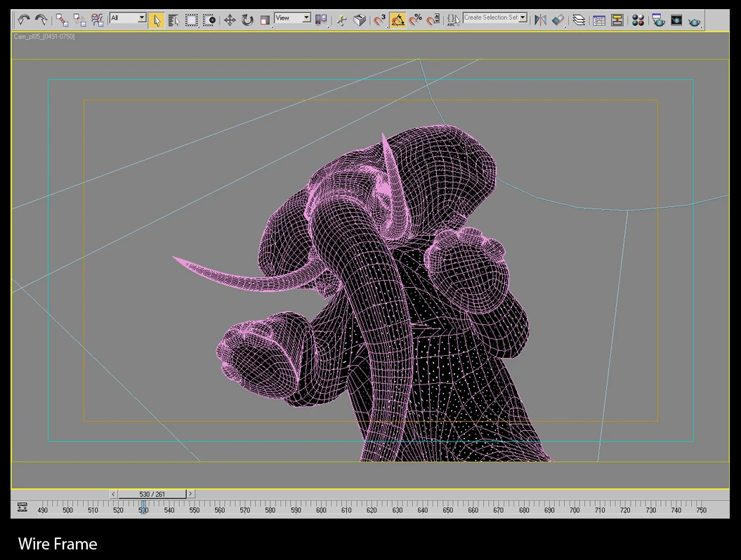This screenshot has width=741, height=560.
Task: Select the Select and Scale tool
Action: click(x=265, y=20)
